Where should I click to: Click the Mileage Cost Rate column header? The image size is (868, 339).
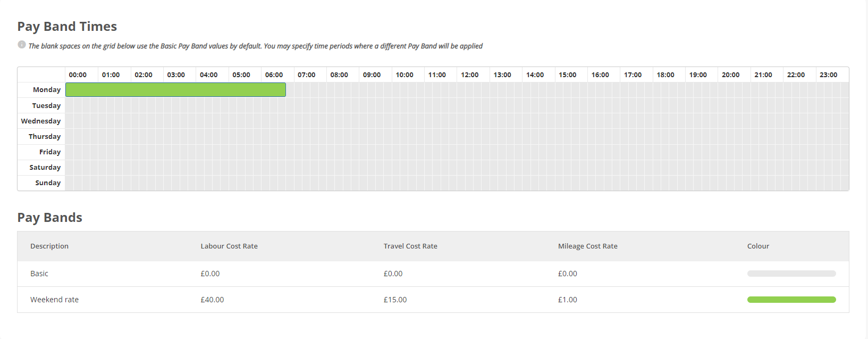point(588,246)
